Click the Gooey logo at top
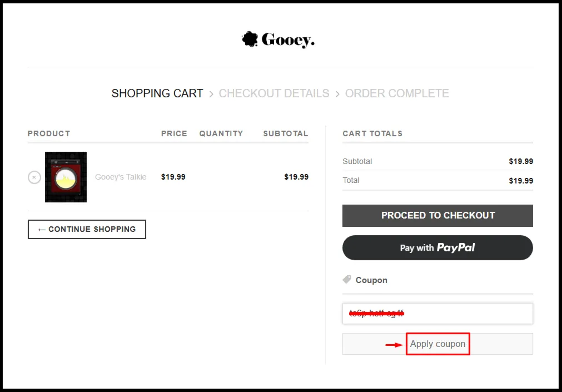This screenshot has height=392, width=562. coord(278,39)
